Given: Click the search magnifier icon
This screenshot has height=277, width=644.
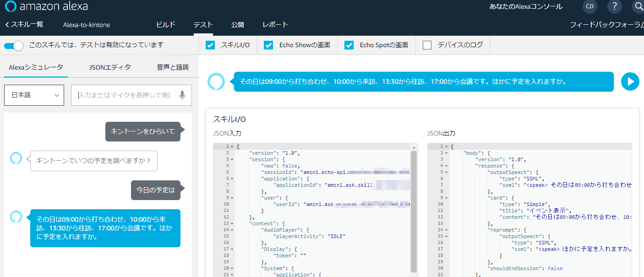Looking at the screenshot, I should [x=639, y=6].
